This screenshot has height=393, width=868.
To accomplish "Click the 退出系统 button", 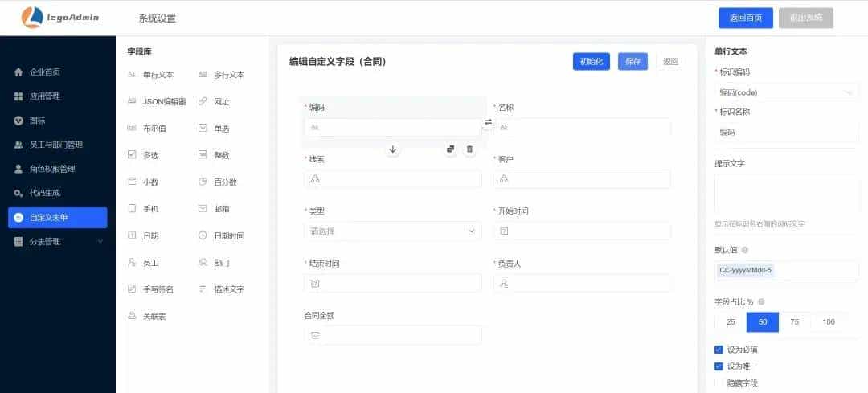I will 806,18.
